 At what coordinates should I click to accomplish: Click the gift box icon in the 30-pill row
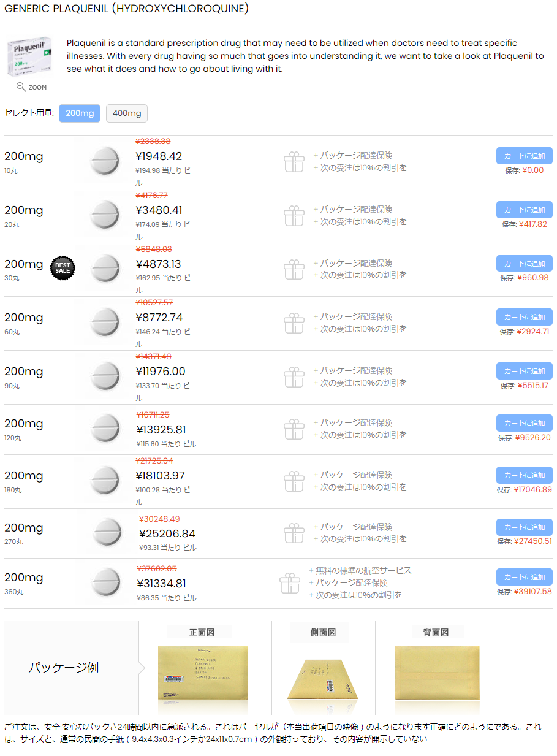[294, 269]
